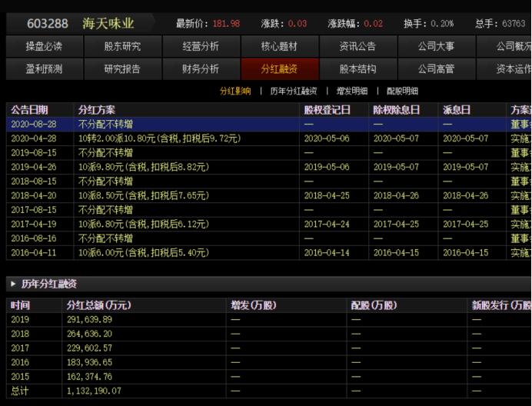This screenshot has height=406, width=532.
Task: Jump to 历年分红融资 section link
Action: pos(294,91)
